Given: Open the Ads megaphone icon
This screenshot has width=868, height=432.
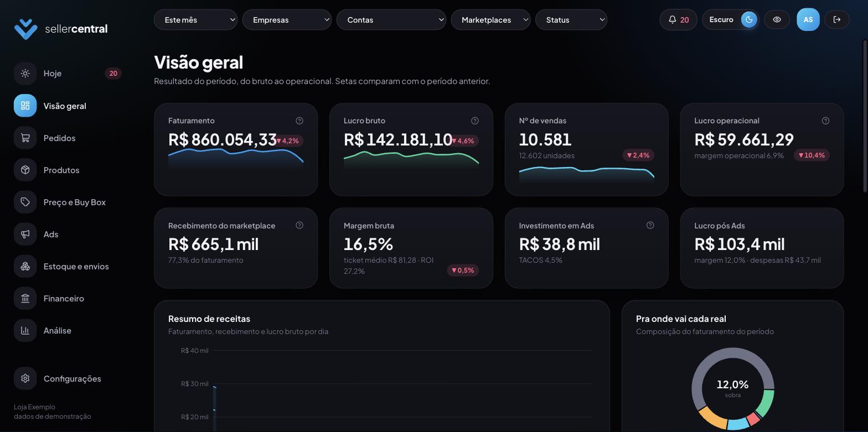Looking at the screenshot, I should pyautogui.click(x=25, y=234).
